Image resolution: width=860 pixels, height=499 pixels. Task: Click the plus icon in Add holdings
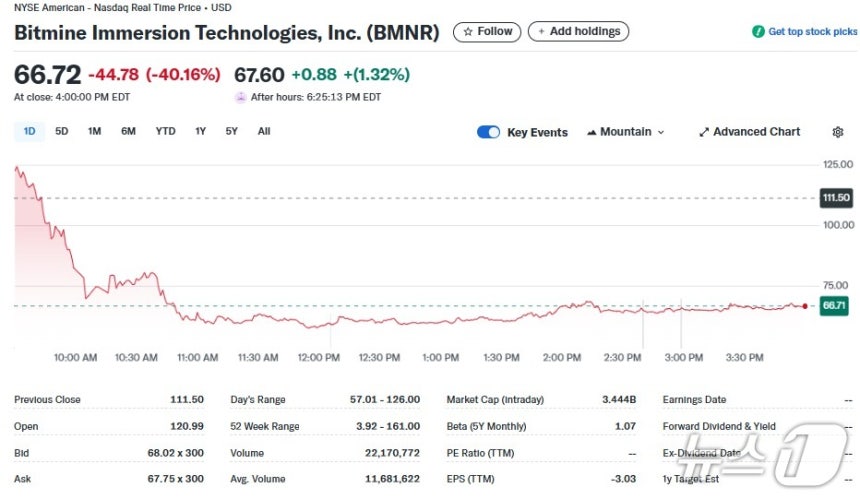pos(541,32)
